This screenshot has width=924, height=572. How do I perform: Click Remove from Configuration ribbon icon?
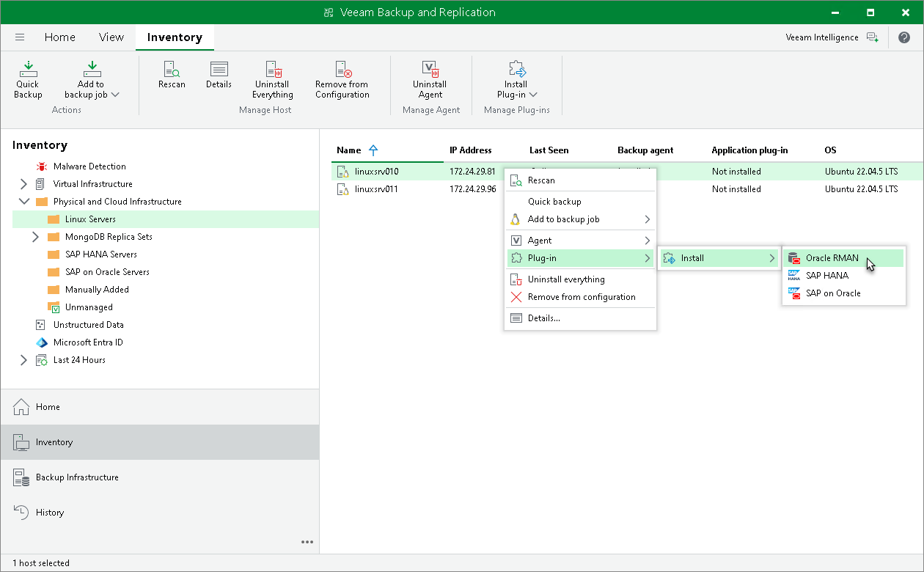[x=342, y=69]
